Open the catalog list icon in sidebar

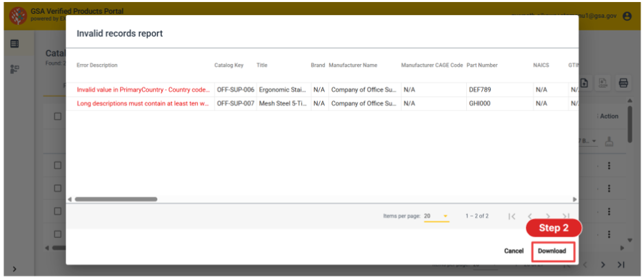[x=14, y=43]
